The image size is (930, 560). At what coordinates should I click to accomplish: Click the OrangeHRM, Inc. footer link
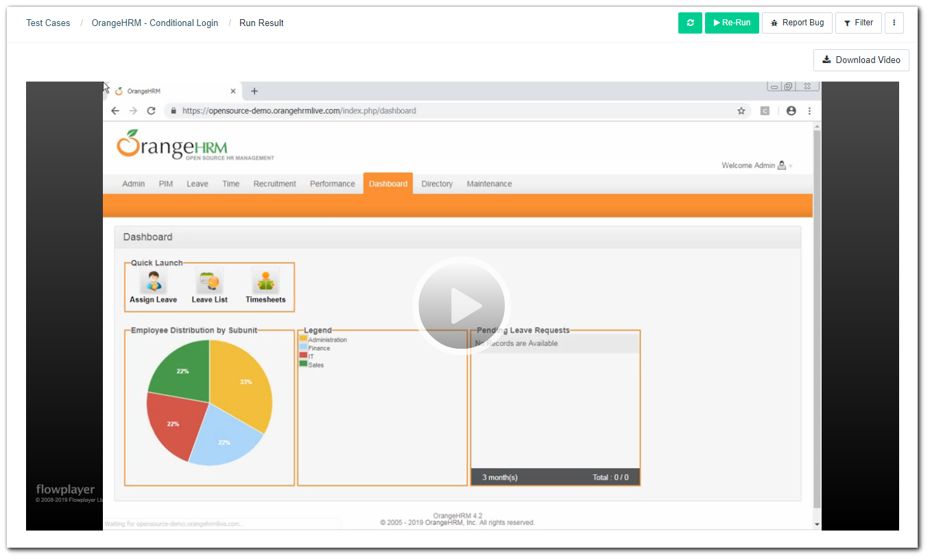coord(452,522)
